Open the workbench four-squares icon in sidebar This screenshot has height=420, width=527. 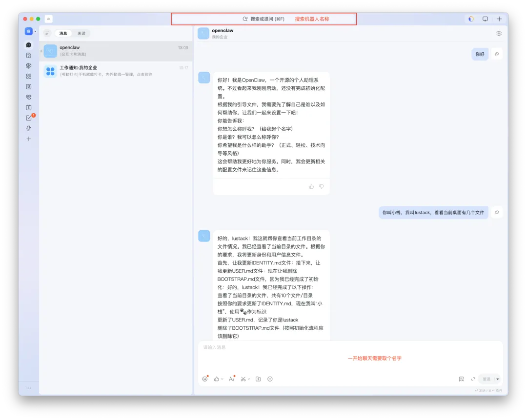29,76
